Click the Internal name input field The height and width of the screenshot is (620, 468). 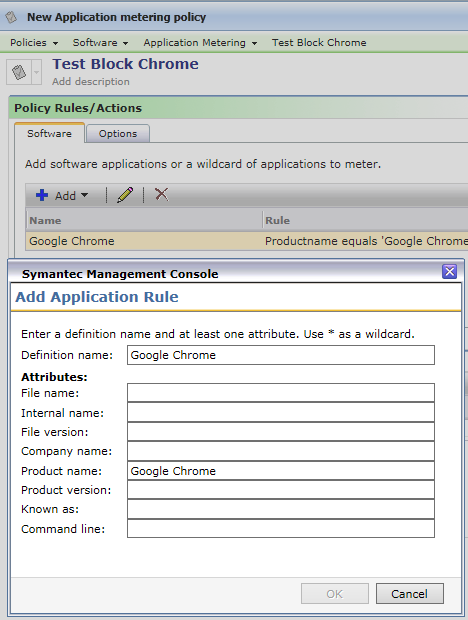[x=281, y=412]
